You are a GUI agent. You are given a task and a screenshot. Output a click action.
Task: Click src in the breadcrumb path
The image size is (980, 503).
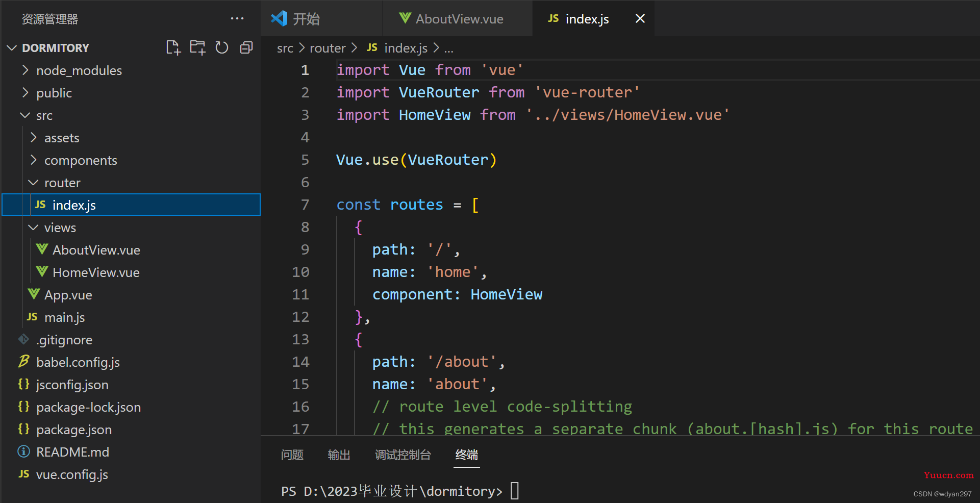point(285,48)
